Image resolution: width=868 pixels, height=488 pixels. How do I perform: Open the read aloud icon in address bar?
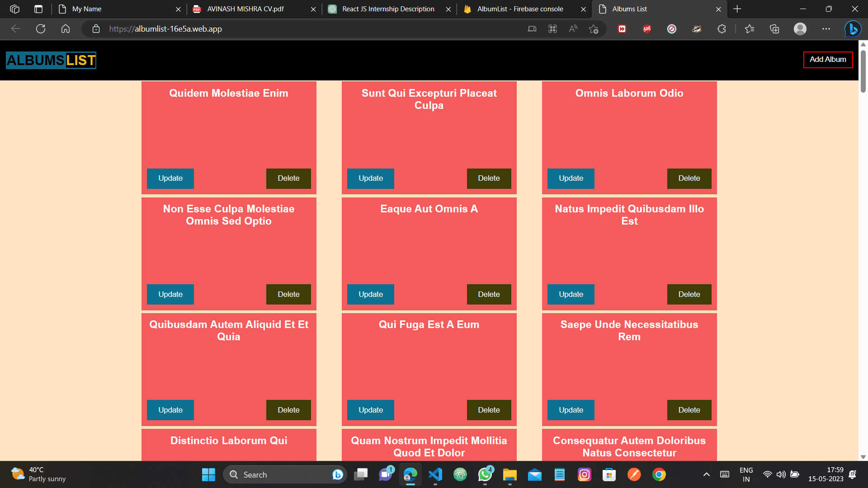point(573,29)
